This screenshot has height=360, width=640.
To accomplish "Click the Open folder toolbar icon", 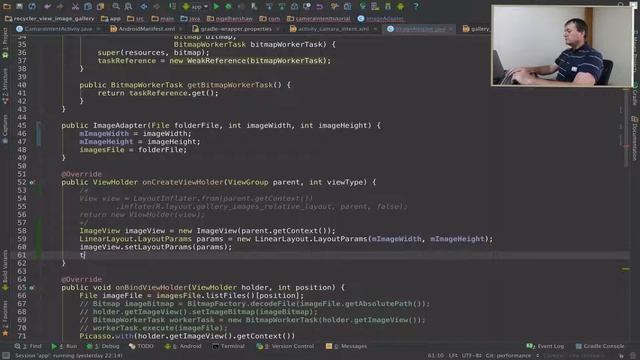I will tap(7, 6).
